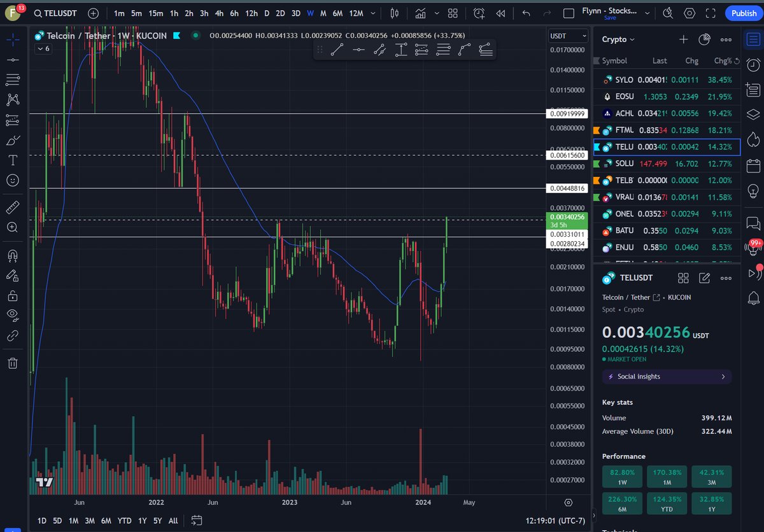Image resolution: width=764 pixels, height=532 pixels.
Task: Open the TELUSDT symbol search
Action: click(55, 13)
